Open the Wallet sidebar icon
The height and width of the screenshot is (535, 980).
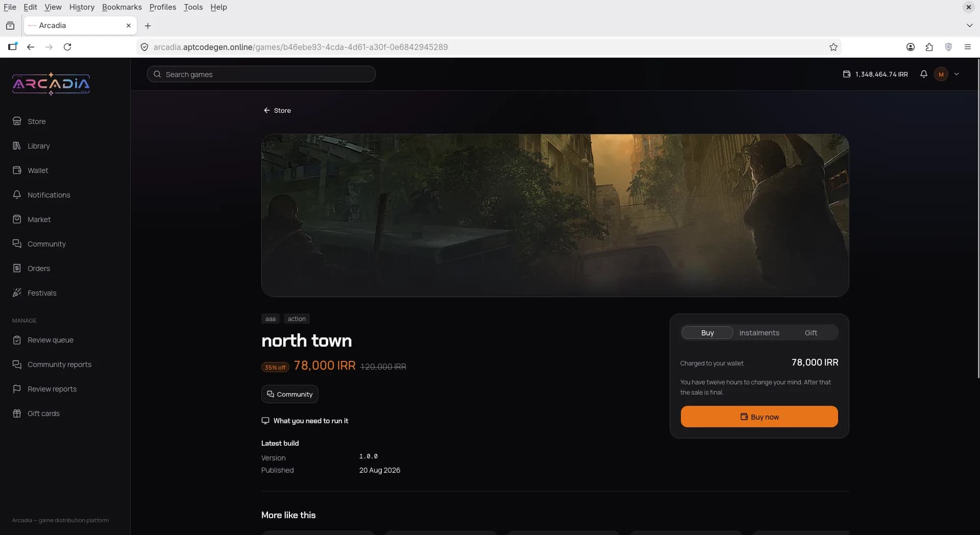tap(17, 170)
